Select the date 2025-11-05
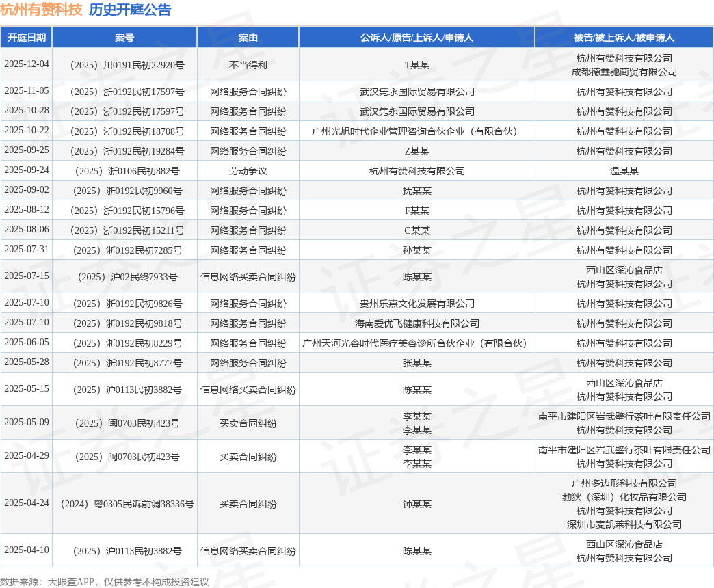The height and width of the screenshot is (588, 714). 27,90
